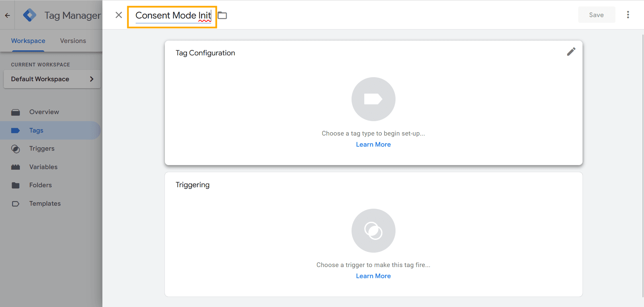Click the CURRENT WORKSPACE label
The width and height of the screenshot is (644, 307).
click(41, 65)
